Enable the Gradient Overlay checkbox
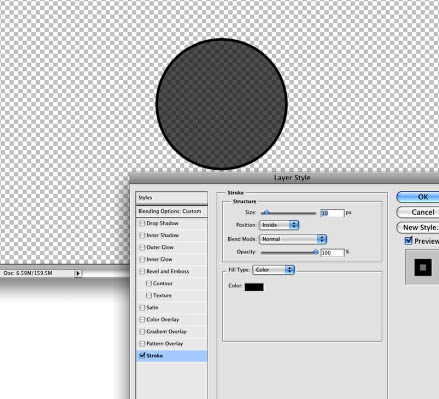This screenshot has width=439, height=399. tap(142, 332)
